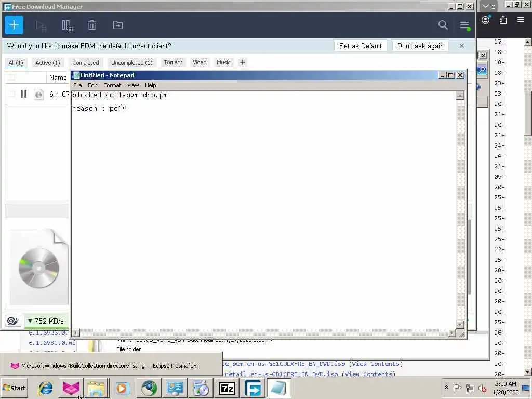Open Internet Explorer from the taskbar
This screenshot has width=532, height=399.
coord(46,388)
